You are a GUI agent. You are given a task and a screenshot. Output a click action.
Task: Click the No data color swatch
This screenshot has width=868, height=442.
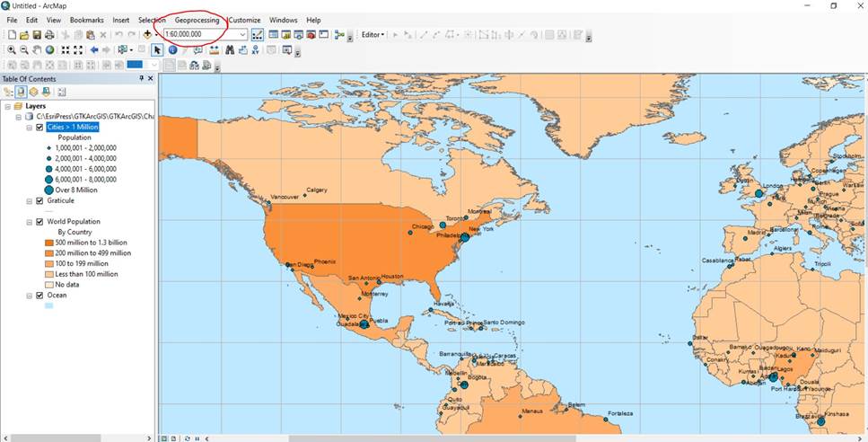tap(49, 285)
